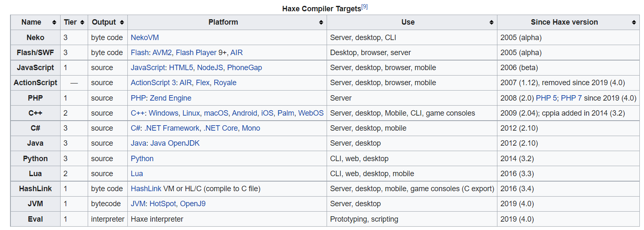Open the Linux link
Screen dimensions: 644x230
tap(191, 113)
